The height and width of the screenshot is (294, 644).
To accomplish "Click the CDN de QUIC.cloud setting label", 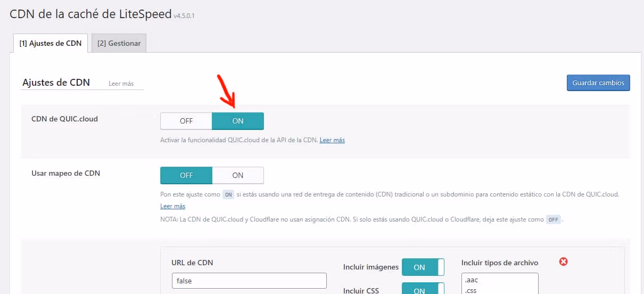I will click(65, 119).
